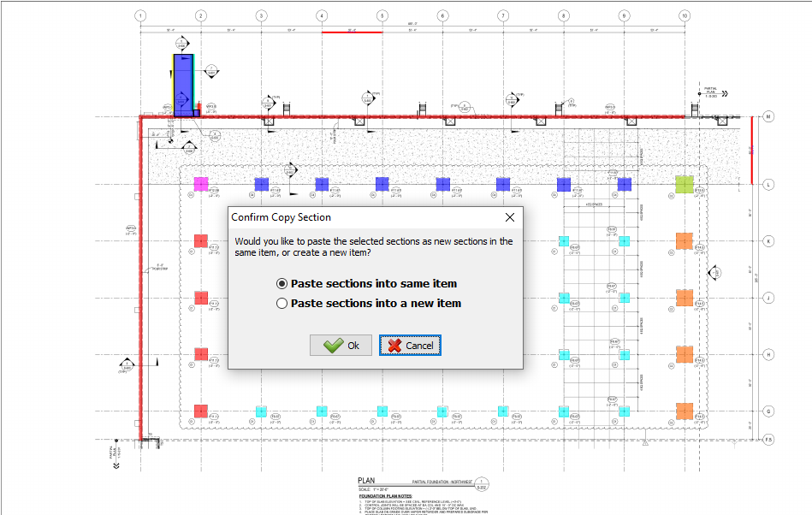812x515 pixels.
Task: Select the tall blue rectangle near gridline 2
Action: (x=183, y=83)
